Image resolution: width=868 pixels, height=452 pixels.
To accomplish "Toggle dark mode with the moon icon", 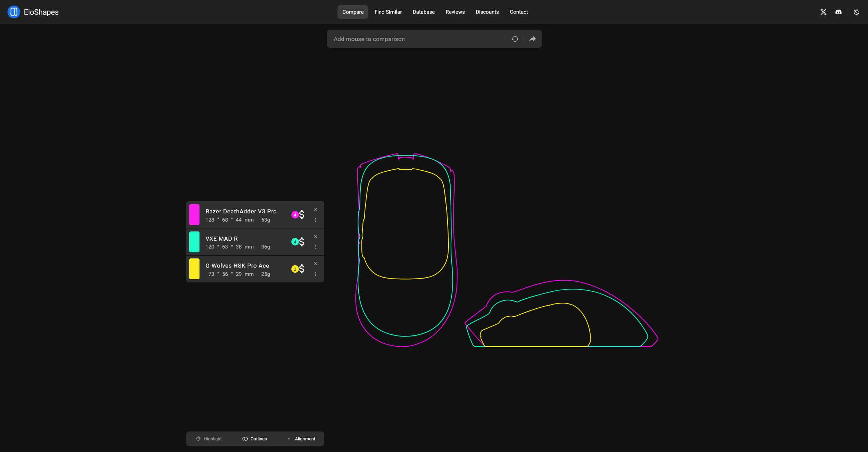I will click(x=856, y=12).
